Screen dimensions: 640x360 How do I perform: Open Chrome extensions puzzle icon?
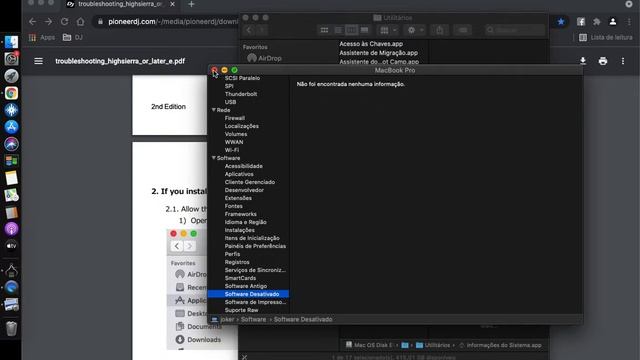tap(597, 22)
